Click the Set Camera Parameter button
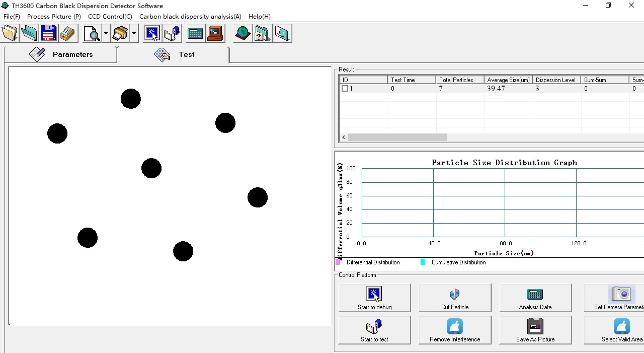The width and height of the screenshot is (644, 353). (x=614, y=298)
